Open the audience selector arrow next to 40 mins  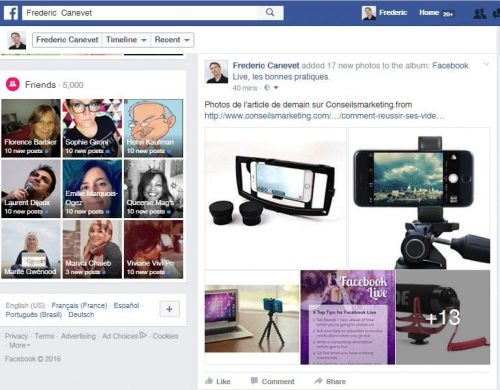click(x=276, y=88)
